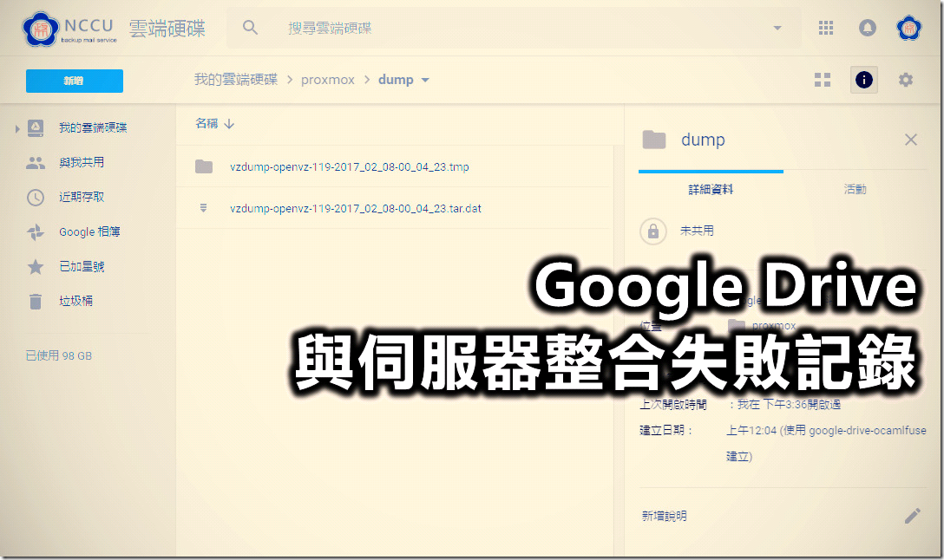Open 與我共用 in the sidebar
The width and height of the screenshot is (944, 560).
(82, 162)
